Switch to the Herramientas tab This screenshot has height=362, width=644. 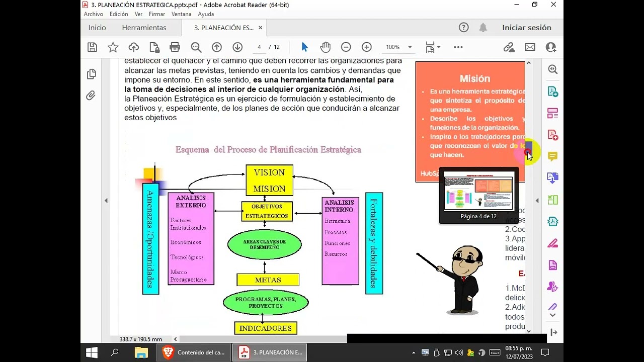[144, 28]
